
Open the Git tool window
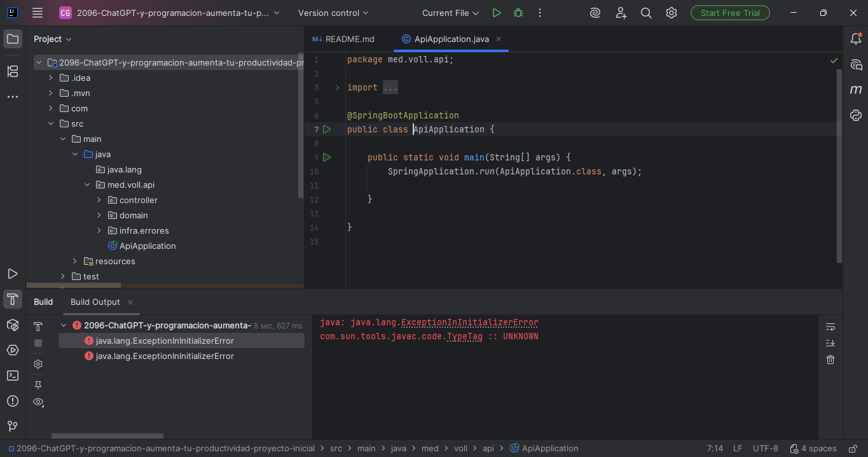point(13,426)
